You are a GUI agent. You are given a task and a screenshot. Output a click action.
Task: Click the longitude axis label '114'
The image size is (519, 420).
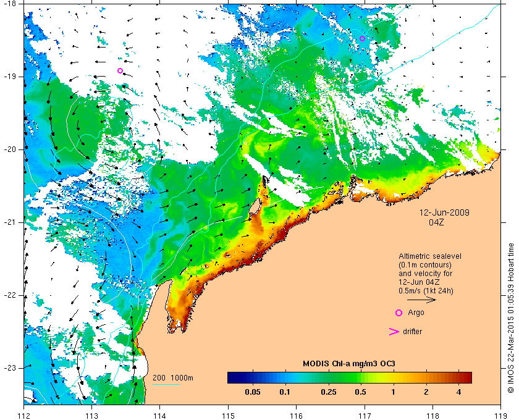click(x=160, y=415)
